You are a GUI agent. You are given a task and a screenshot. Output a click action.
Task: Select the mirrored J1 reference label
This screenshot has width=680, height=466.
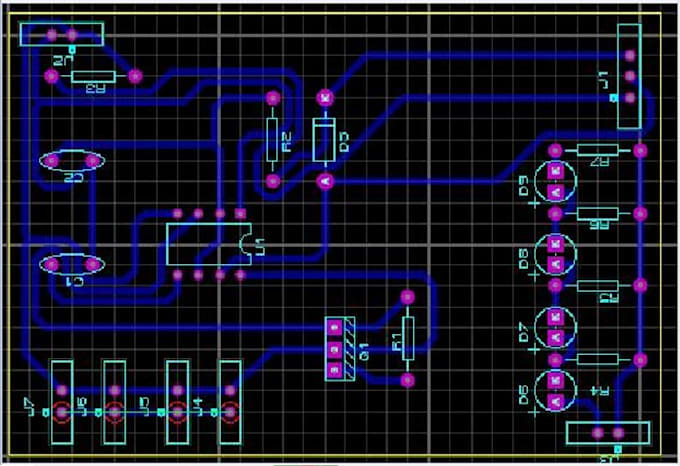(x=604, y=80)
